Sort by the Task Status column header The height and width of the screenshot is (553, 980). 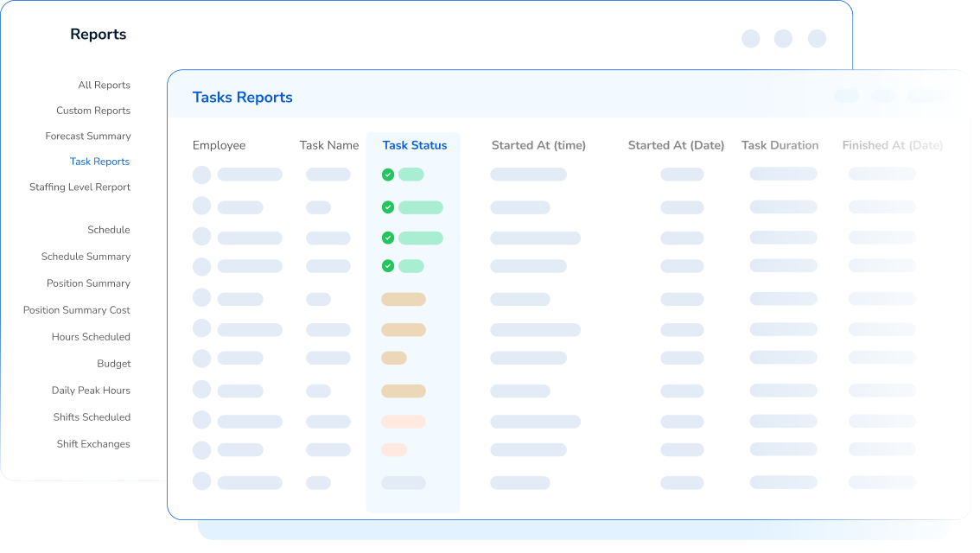(414, 144)
